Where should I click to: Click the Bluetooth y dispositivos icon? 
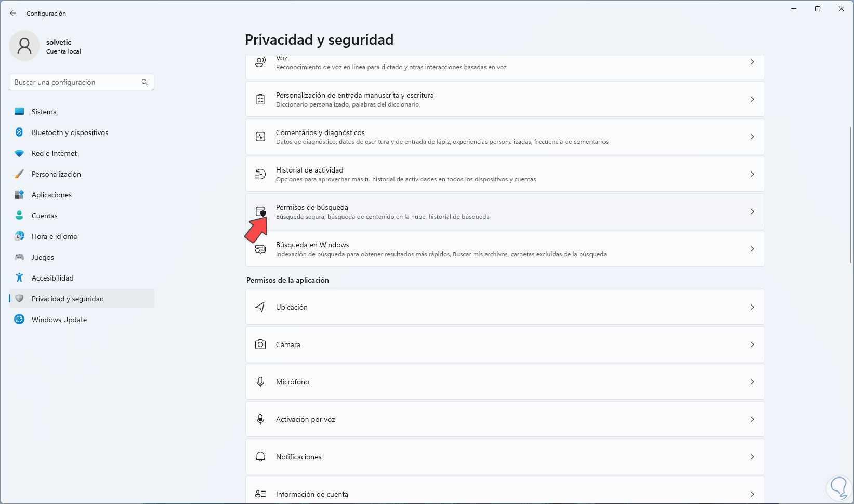point(19,132)
